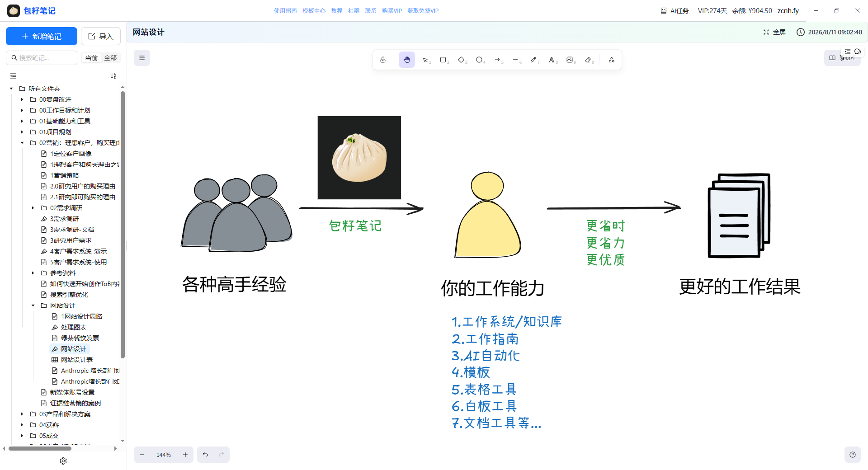Screen dimensions: 868x470
Task: Open the sidebar settings gear
Action: click(x=63, y=461)
